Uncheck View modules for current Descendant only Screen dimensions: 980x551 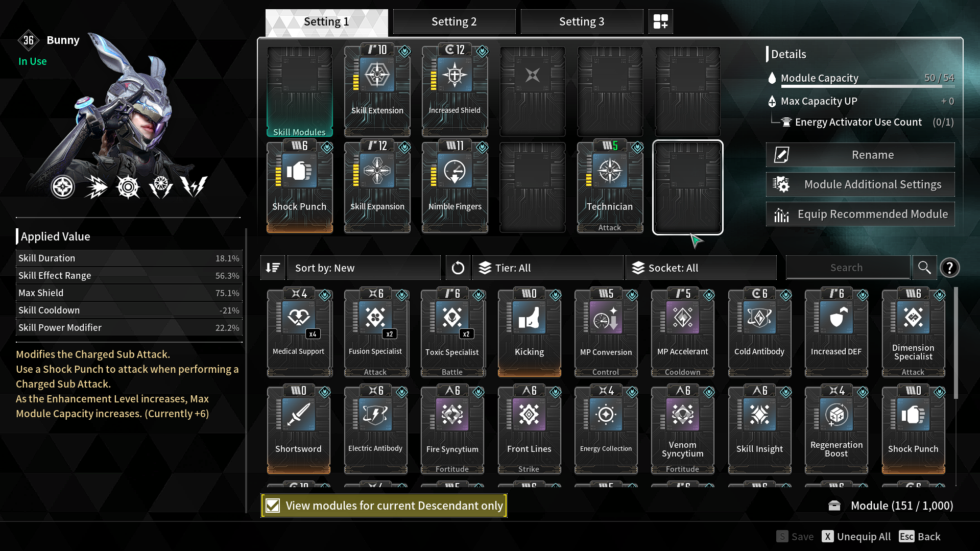coord(273,506)
